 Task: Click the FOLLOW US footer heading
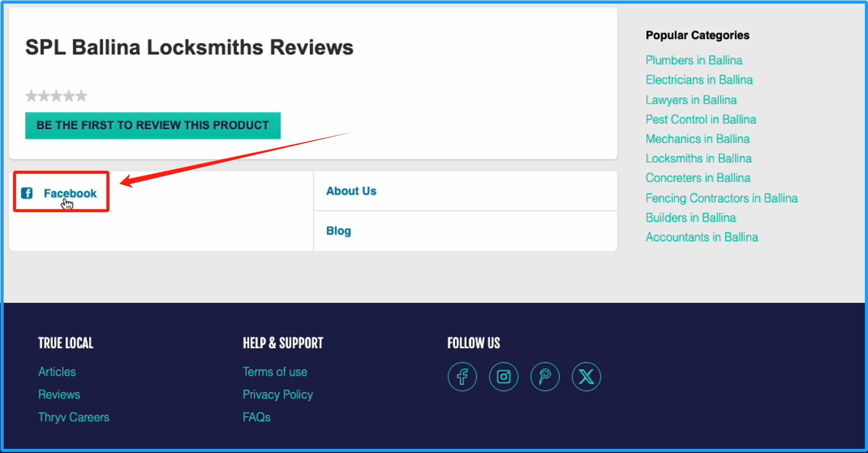pyautogui.click(x=474, y=343)
